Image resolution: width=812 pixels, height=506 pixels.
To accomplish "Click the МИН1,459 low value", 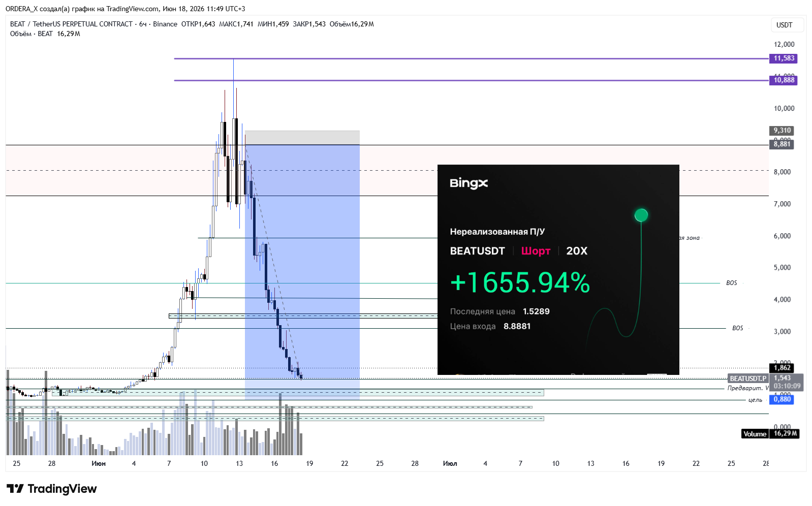I will pyautogui.click(x=273, y=24).
